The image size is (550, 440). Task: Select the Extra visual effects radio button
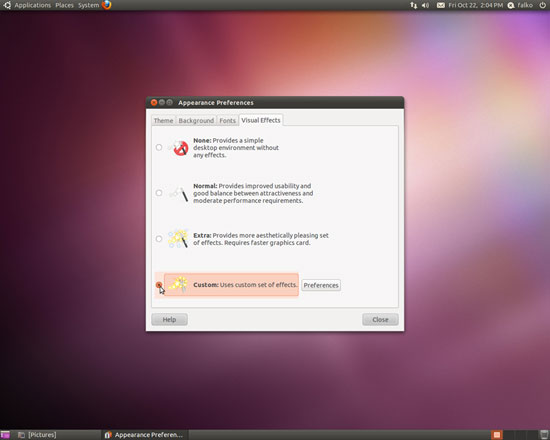[x=159, y=239]
